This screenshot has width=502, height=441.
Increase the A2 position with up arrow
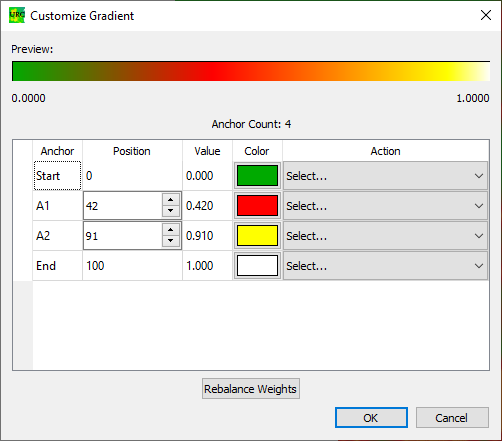point(171,230)
